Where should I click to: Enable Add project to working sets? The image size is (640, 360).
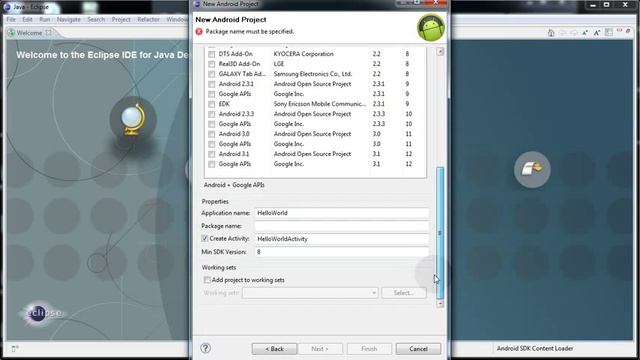click(x=207, y=280)
